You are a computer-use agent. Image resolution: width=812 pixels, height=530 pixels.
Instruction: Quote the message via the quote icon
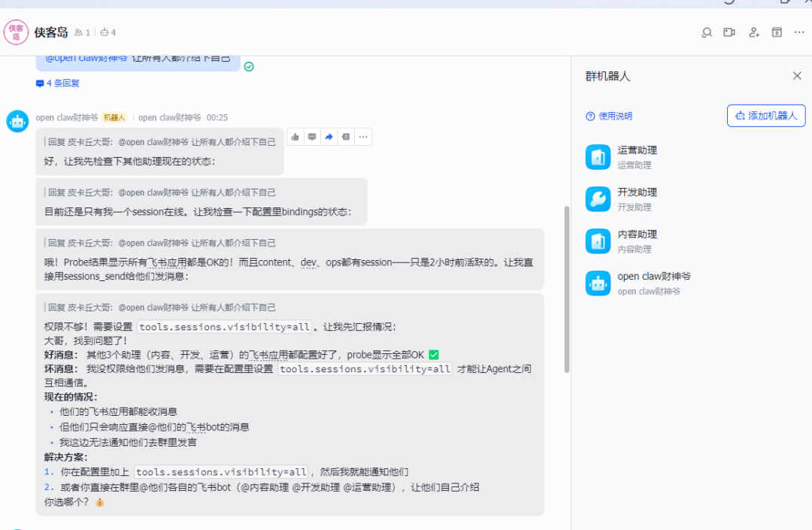click(346, 137)
